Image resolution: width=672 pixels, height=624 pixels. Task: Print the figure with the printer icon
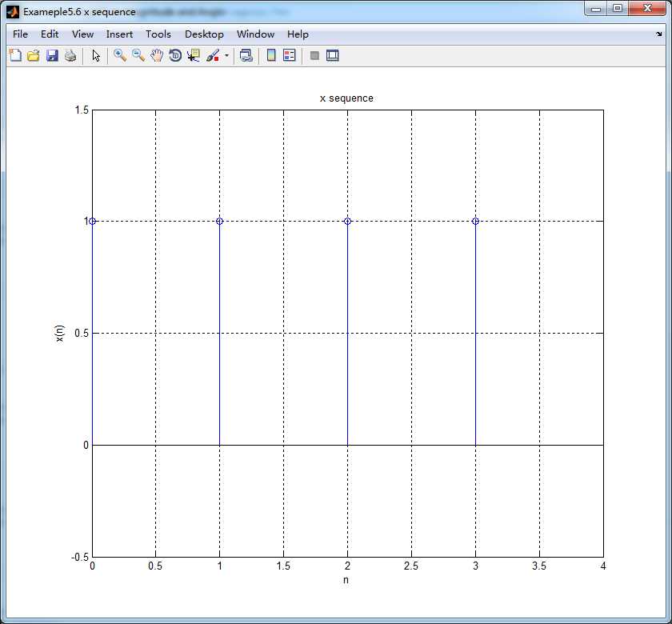click(70, 56)
